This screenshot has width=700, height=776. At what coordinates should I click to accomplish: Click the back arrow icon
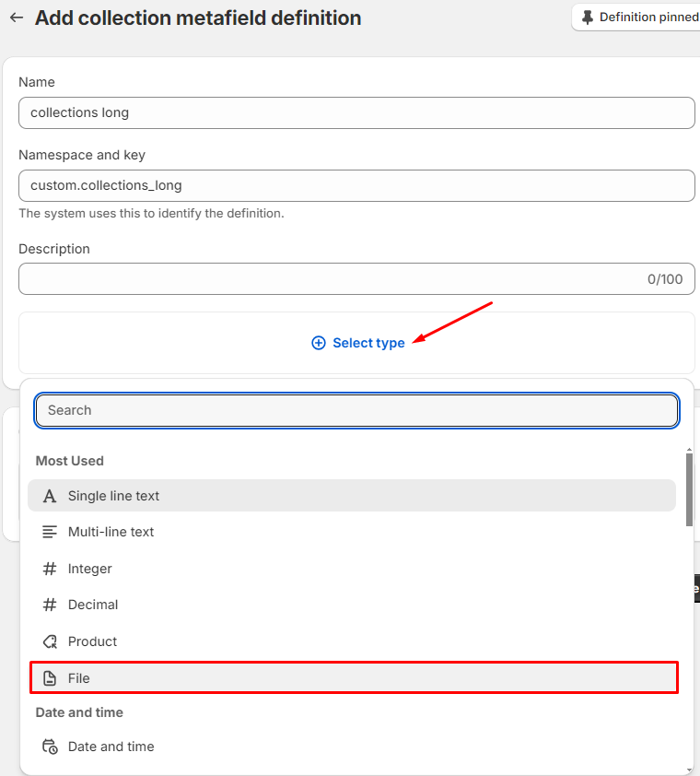pyautogui.click(x=16, y=18)
